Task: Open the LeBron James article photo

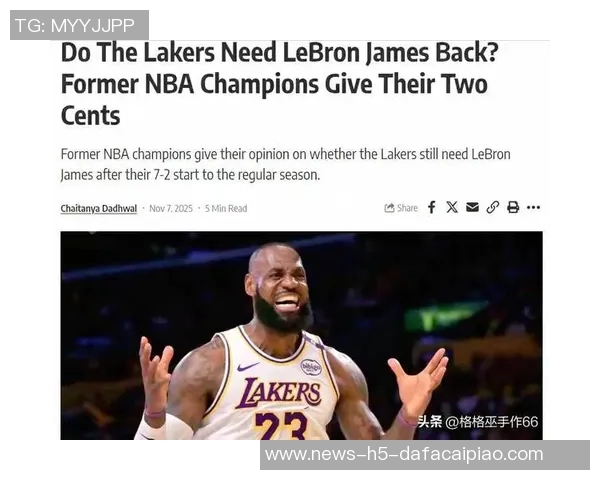Action: tap(302, 335)
